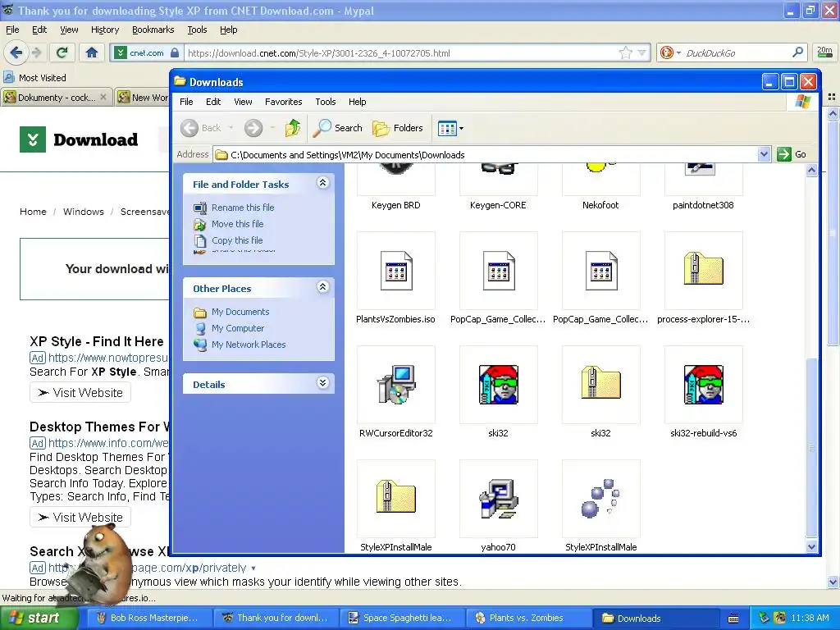Screen dimensions: 840x630
Task: Click the DuckDuckGo search magnifier
Action: 797,52
